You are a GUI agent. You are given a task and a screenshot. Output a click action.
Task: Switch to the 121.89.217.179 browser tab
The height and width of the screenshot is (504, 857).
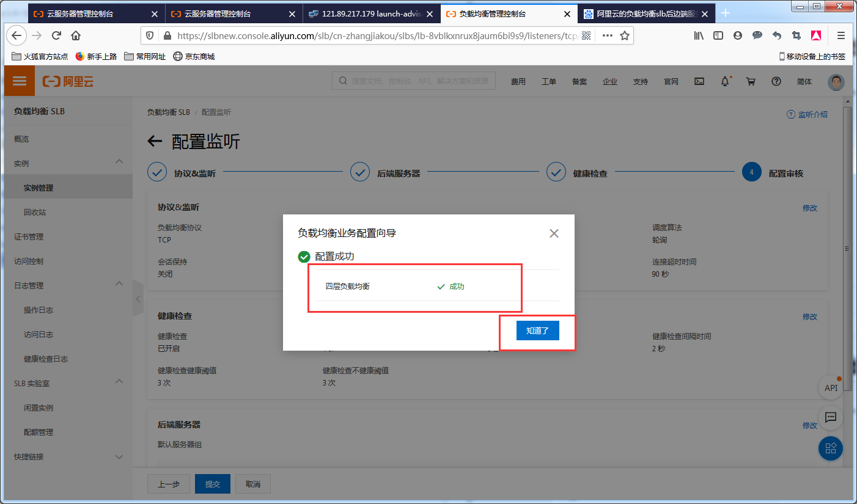pos(367,13)
